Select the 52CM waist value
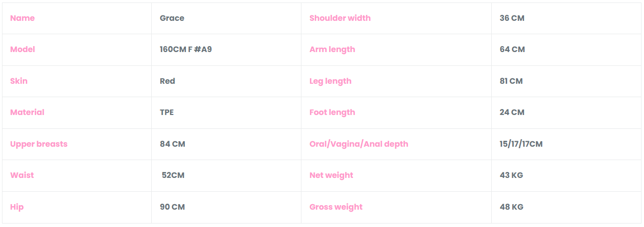Image resolution: width=644 pixels, height=227 pixels. click(x=174, y=175)
